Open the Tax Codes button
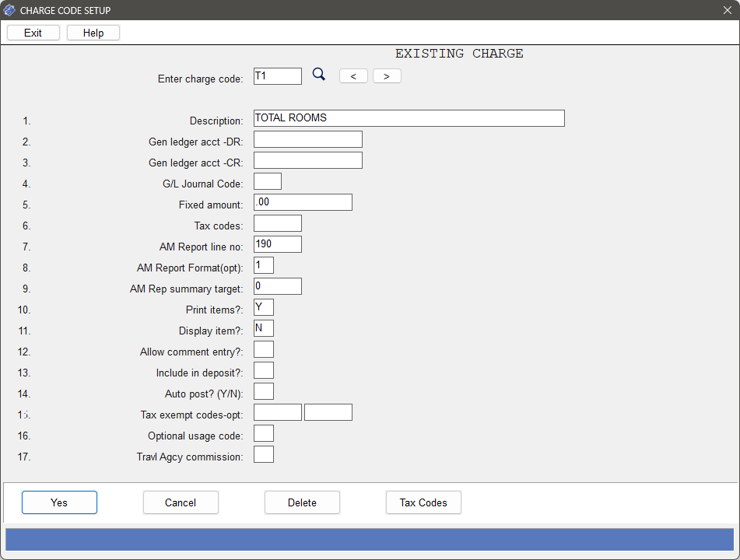The width and height of the screenshot is (740, 560). 423,502
